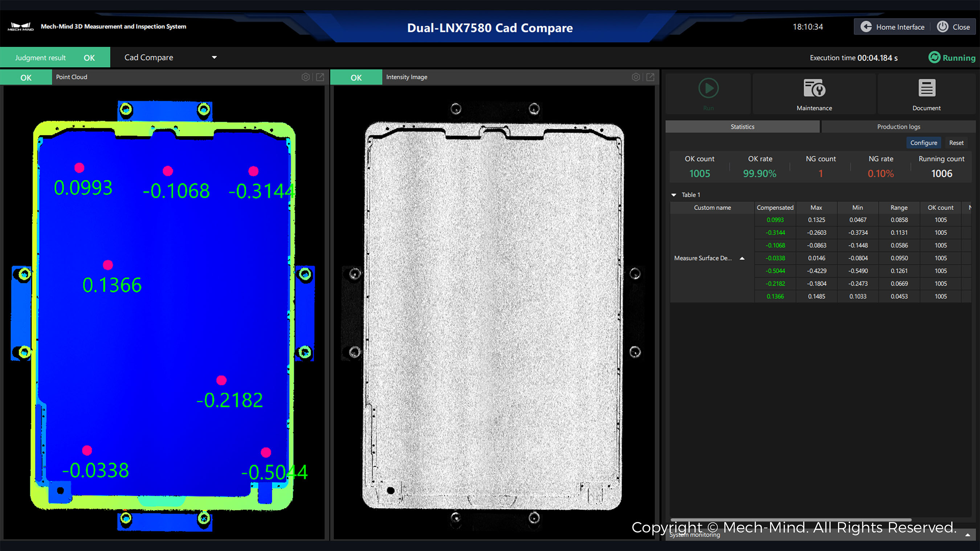Click the OK badge beside Point Cloud

tap(26, 78)
